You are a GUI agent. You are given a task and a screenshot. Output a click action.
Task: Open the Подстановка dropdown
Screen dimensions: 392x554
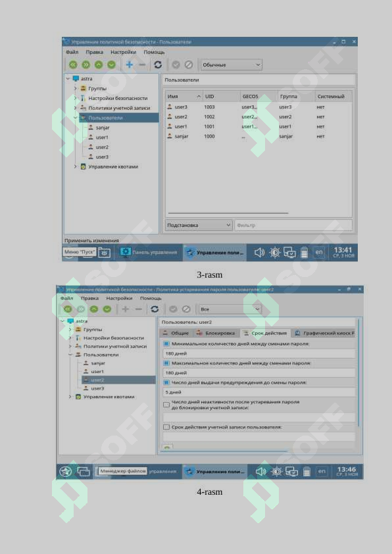click(x=199, y=225)
